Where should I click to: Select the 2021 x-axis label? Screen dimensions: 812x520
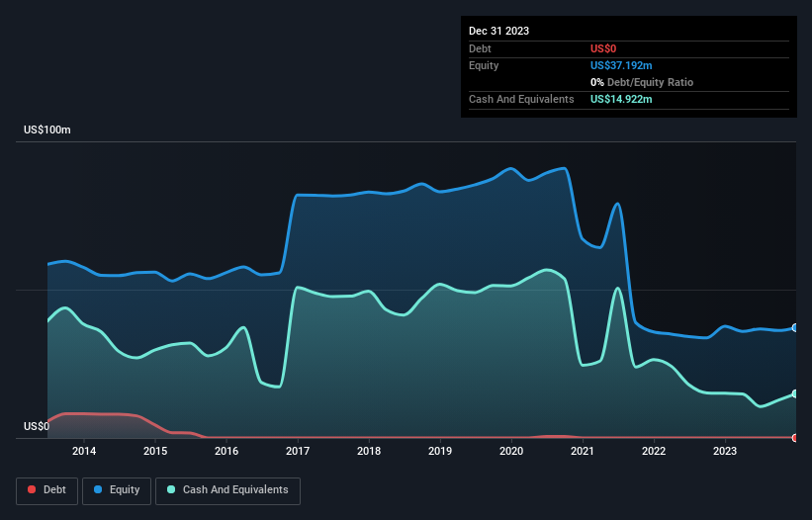click(x=583, y=451)
